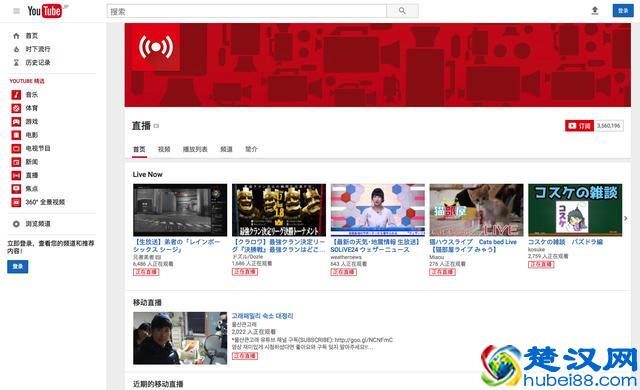Open the SOLiVE24 ウェザーニュース title link

pos(376,246)
